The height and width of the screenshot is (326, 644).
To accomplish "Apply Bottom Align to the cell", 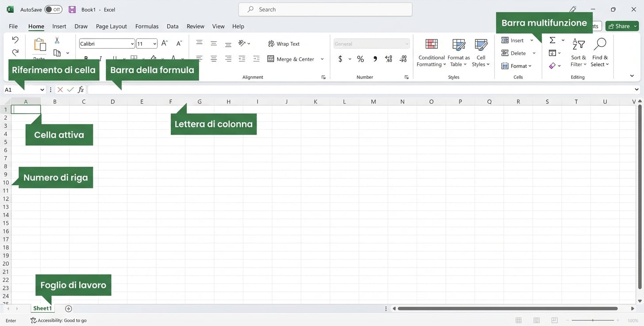I will tap(228, 44).
